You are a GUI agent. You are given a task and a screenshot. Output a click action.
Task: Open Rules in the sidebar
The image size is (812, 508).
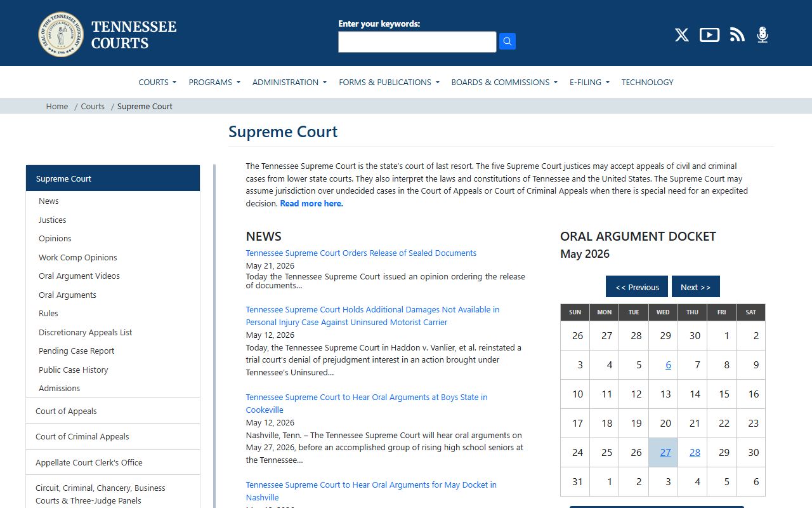tap(48, 313)
